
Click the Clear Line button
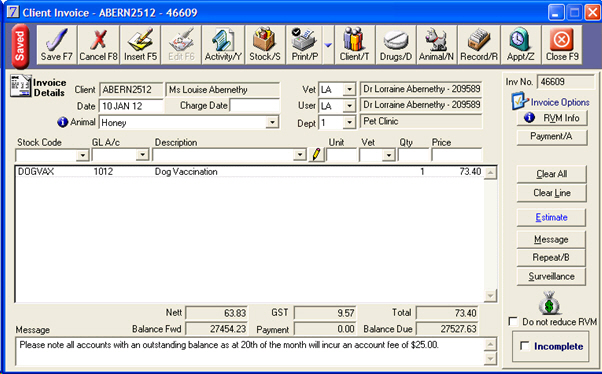point(552,193)
